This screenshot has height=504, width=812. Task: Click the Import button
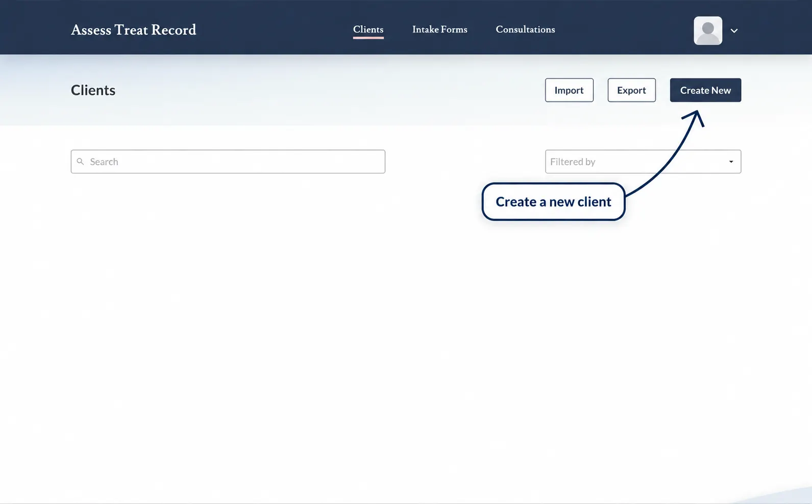(569, 90)
